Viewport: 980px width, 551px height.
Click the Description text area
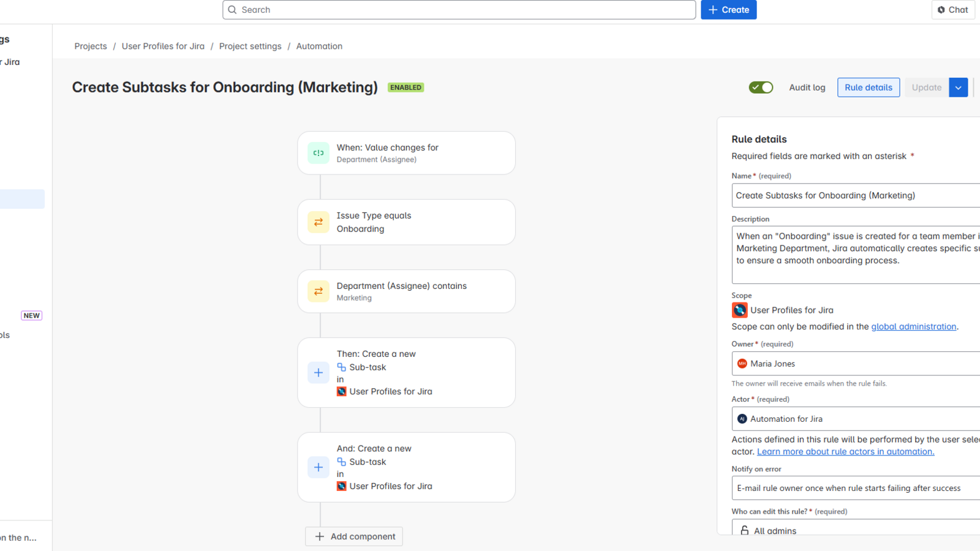pos(856,255)
